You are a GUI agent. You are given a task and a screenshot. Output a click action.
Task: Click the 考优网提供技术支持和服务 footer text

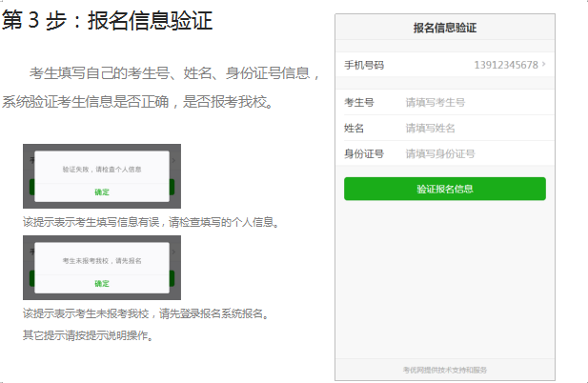444,370
